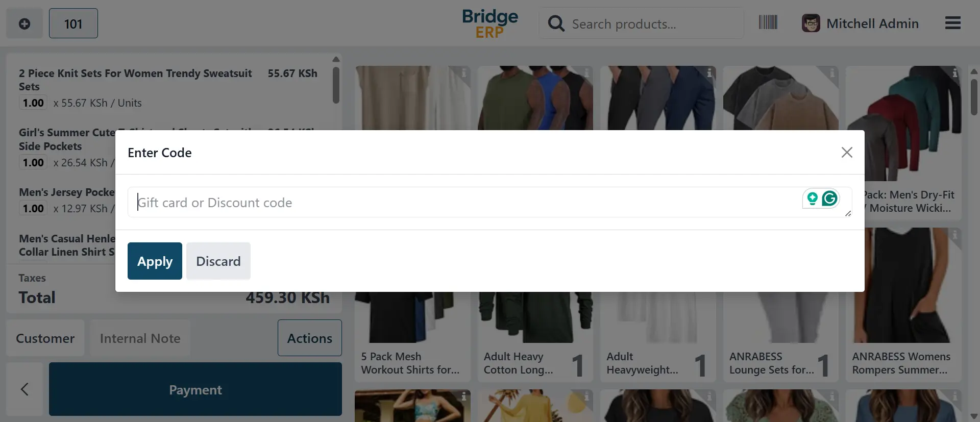Viewport: 980px width, 422px height.
Task: Select order tab 101
Action: click(x=73, y=23)
